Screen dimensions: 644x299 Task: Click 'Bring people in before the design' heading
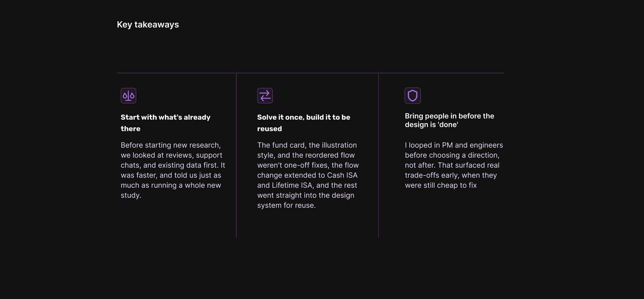click(x=450, y=120)
